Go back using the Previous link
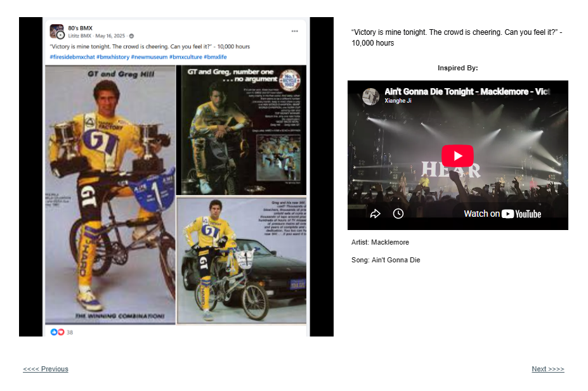 (x=46, y=369)
